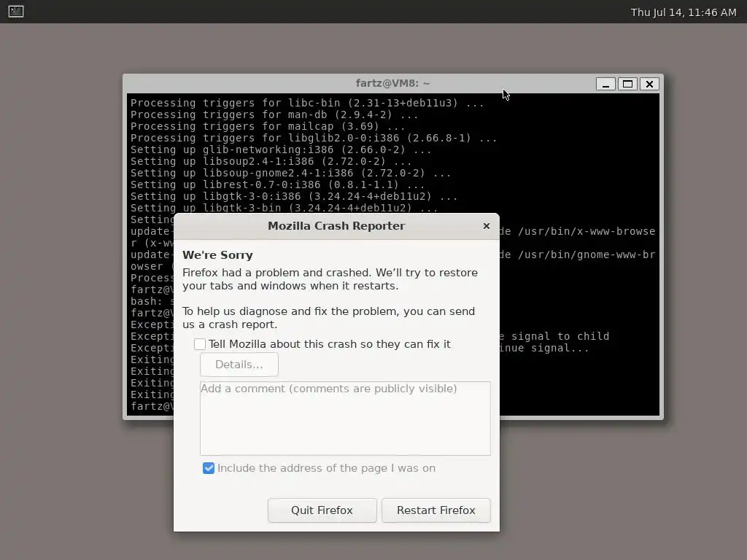Image resolution: width=747 pixels, height=560 pixels.
Task: Click 'Setting up librest-0.7-0:i386' terminal line
Action: [278, 184]
